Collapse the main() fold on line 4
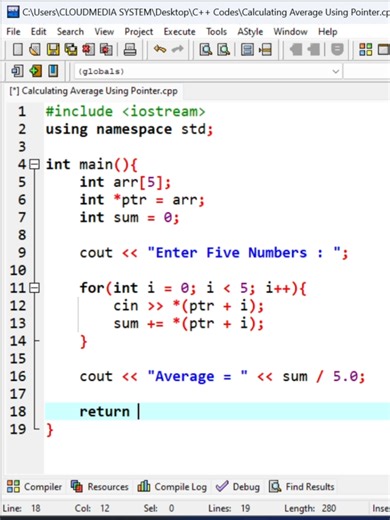390x520 pixels. click(x=34, y=164)
